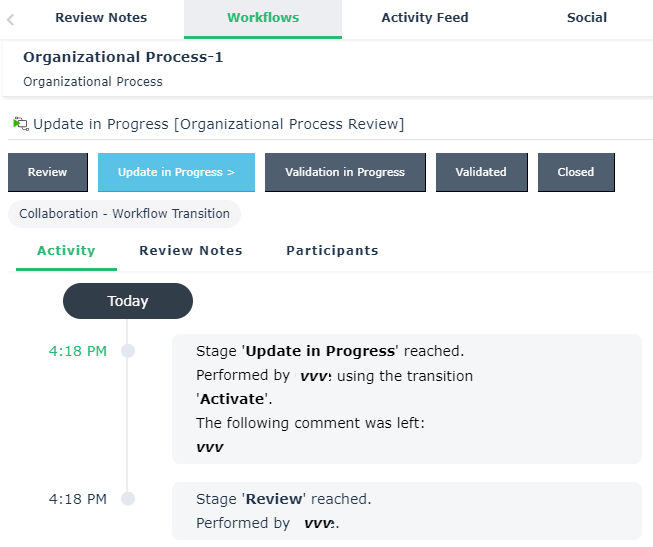Show the Activity sub-tab
Screen dimensions: 653x547
(66, 251)
